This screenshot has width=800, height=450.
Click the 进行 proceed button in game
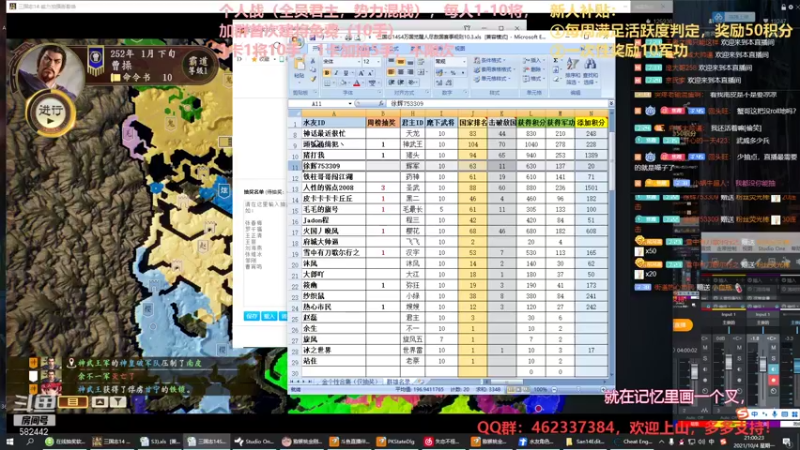[x=50, y=113]
